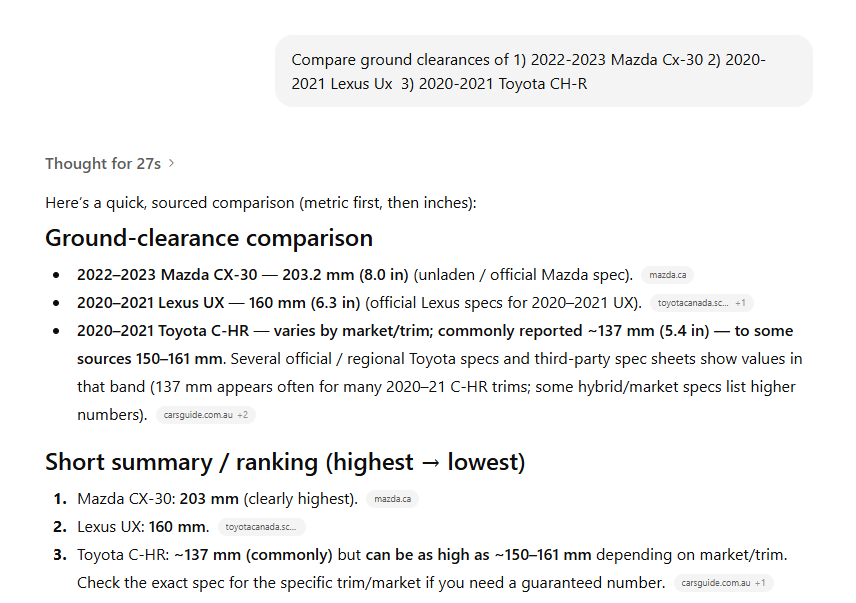Click the chevron arrow beside Thought for 27s
856x603 pixels.
tap(172, 163)
